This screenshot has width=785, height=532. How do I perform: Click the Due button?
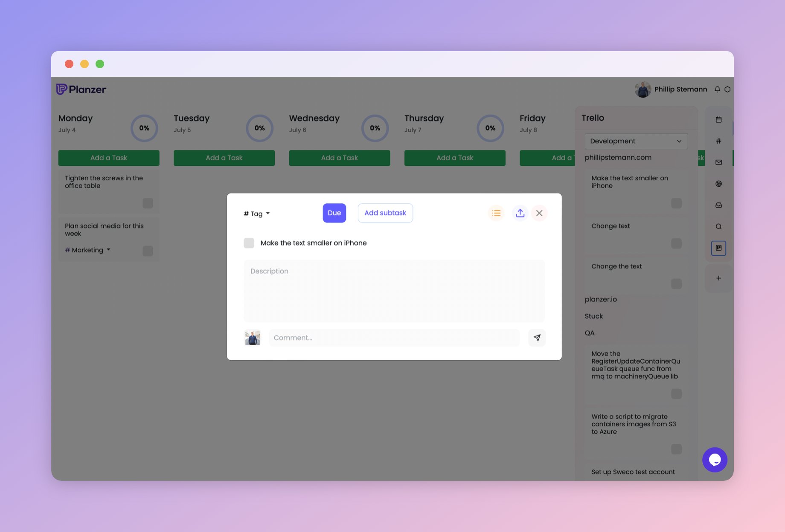pos(334,213)
